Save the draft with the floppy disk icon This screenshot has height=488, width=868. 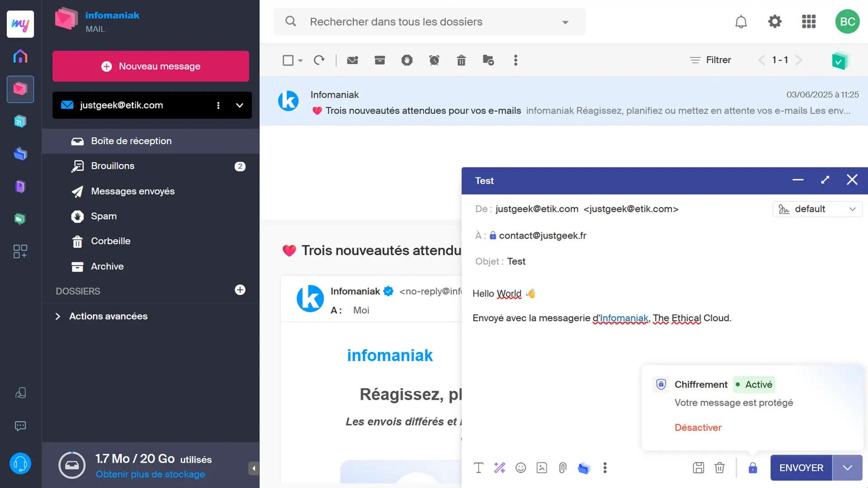coord(698,468)
